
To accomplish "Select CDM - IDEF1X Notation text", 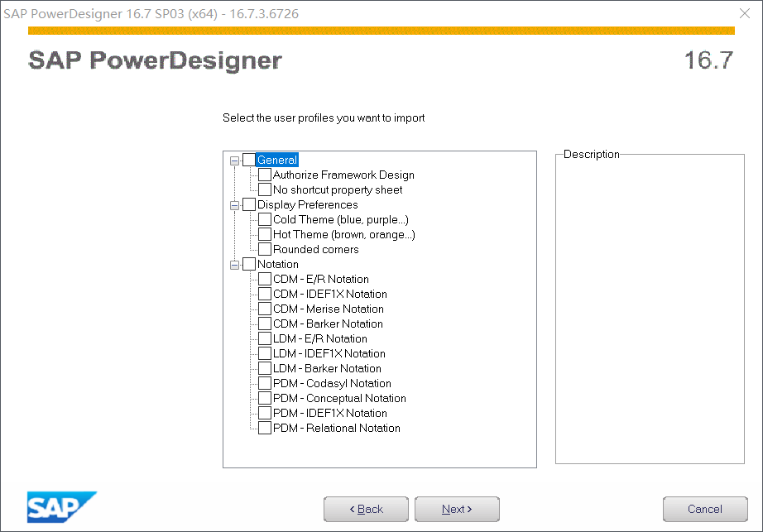I will [x=330, y=294].
